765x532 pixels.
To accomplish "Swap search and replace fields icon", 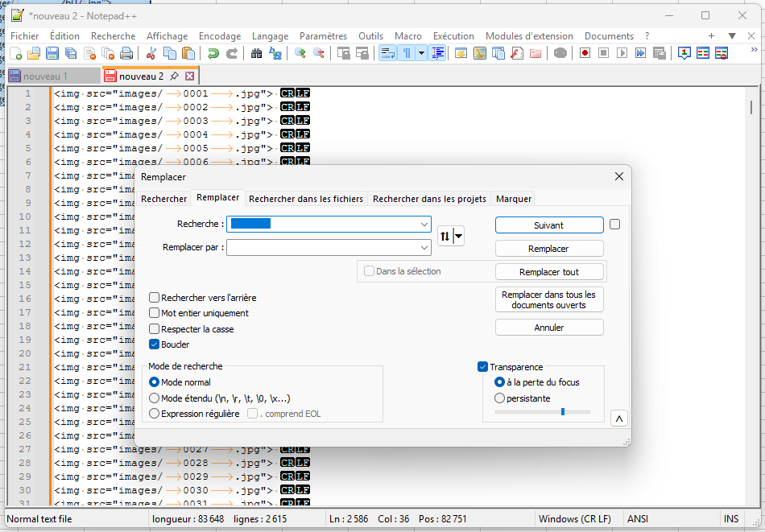I will click(x=445, y=236).
